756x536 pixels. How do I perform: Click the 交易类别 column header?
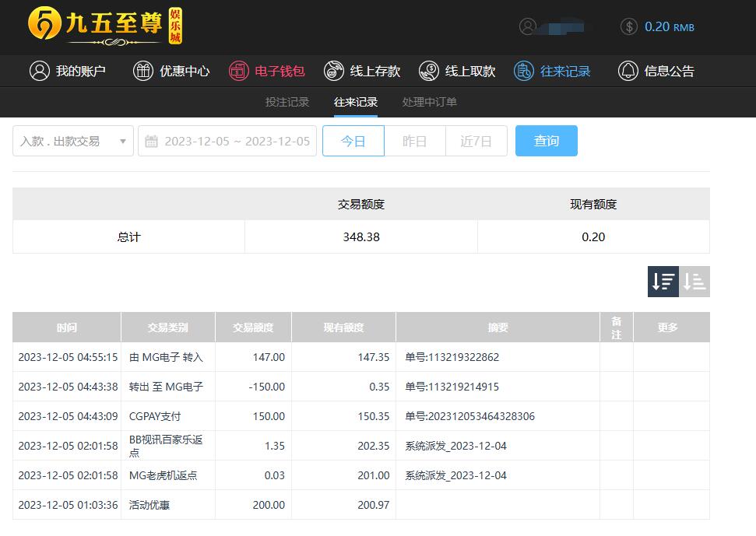point(168,328)
